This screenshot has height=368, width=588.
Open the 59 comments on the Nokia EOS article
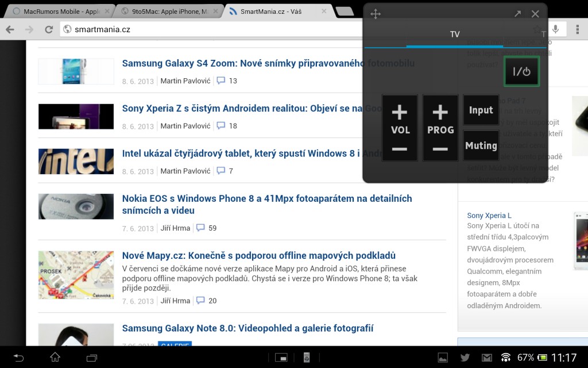point(206,228)
